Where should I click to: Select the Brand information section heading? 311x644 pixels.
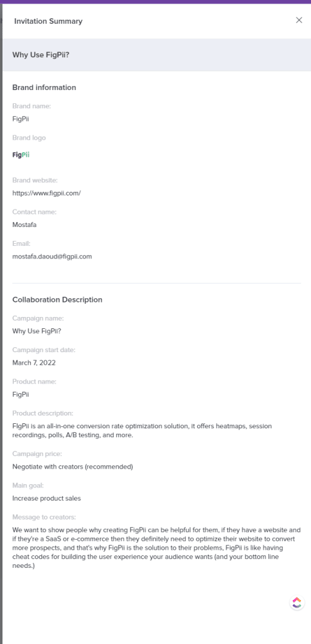point(45,87)
